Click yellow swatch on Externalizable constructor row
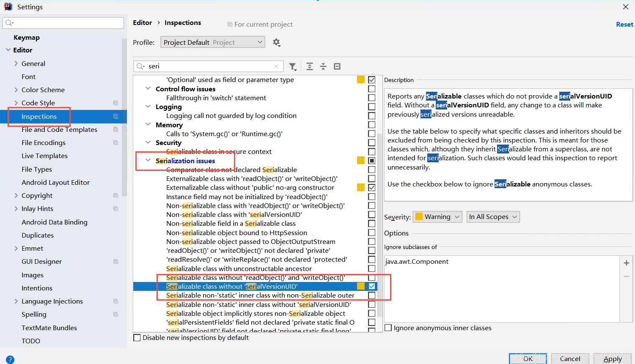The image size is (635, 364). [361, 187]
